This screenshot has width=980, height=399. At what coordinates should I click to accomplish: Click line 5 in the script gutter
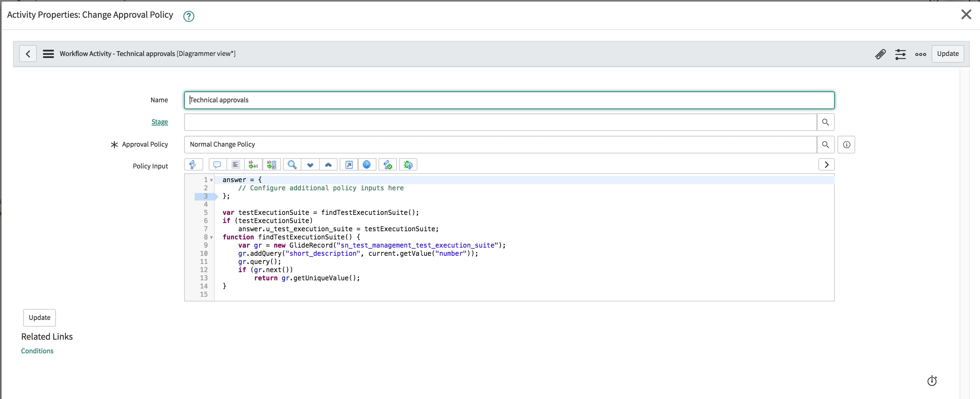205,212
